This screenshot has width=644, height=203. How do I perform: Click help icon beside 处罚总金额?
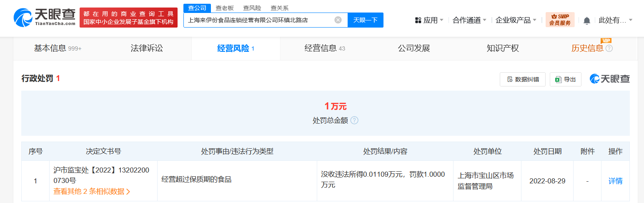pyautogui.click(x=354, y=120)
